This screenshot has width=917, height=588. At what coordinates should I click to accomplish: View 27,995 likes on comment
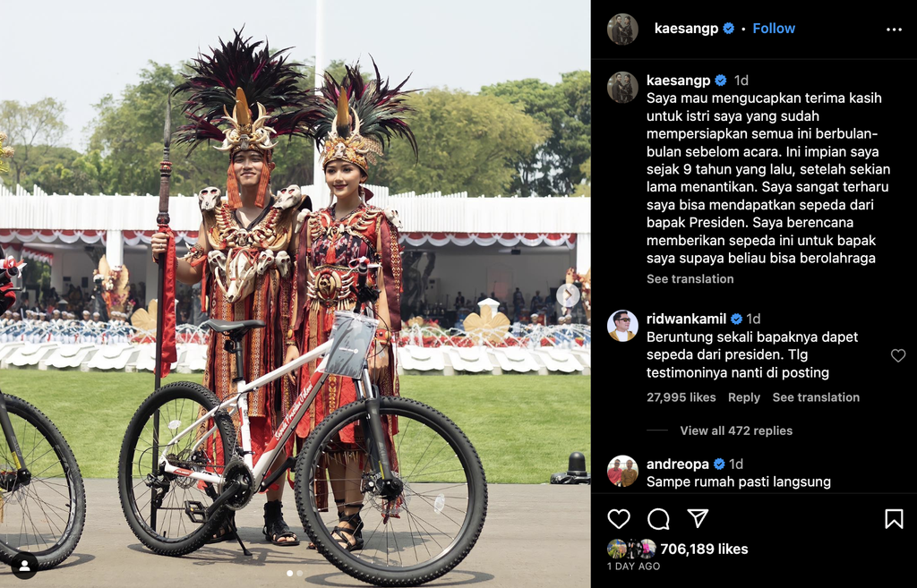[x=681, y=397]
